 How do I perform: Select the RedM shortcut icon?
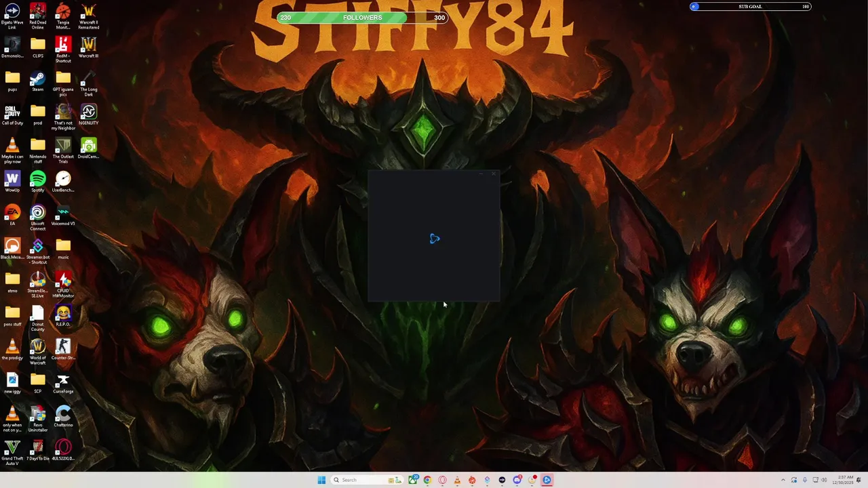pos(63,49)
